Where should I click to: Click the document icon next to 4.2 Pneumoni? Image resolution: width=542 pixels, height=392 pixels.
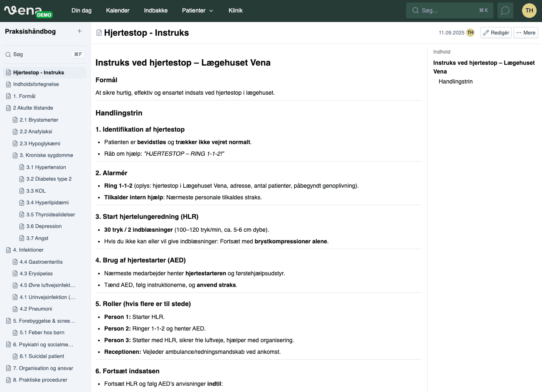15,309
